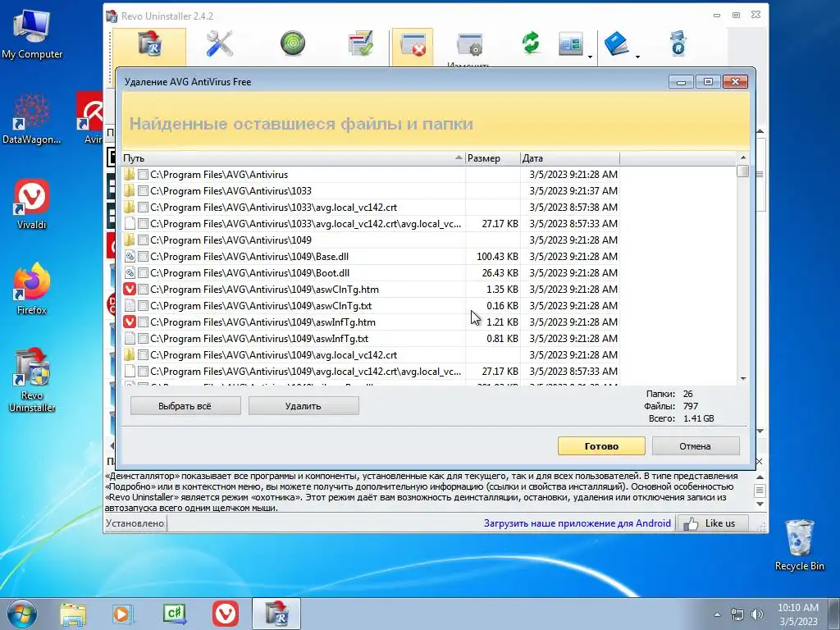Select the 1049\aswClnTg.txt row text
This screenshot has height=630, width=840.
click(261, 306)
